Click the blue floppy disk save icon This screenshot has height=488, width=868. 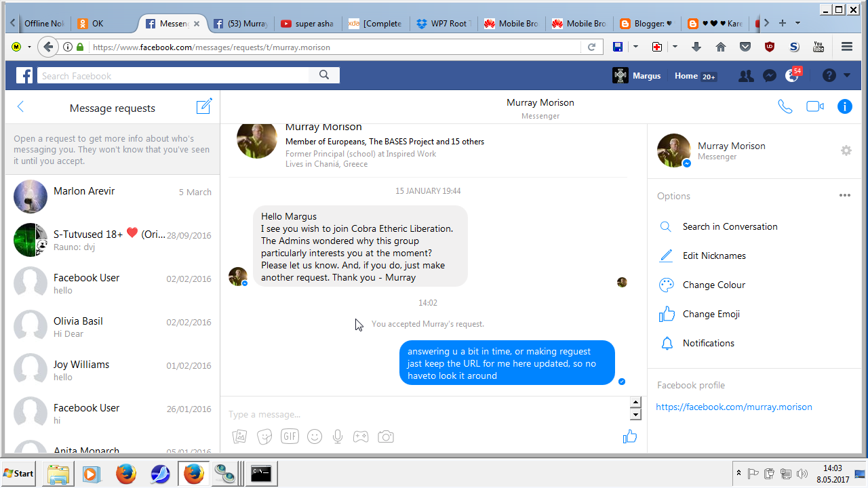618,47
